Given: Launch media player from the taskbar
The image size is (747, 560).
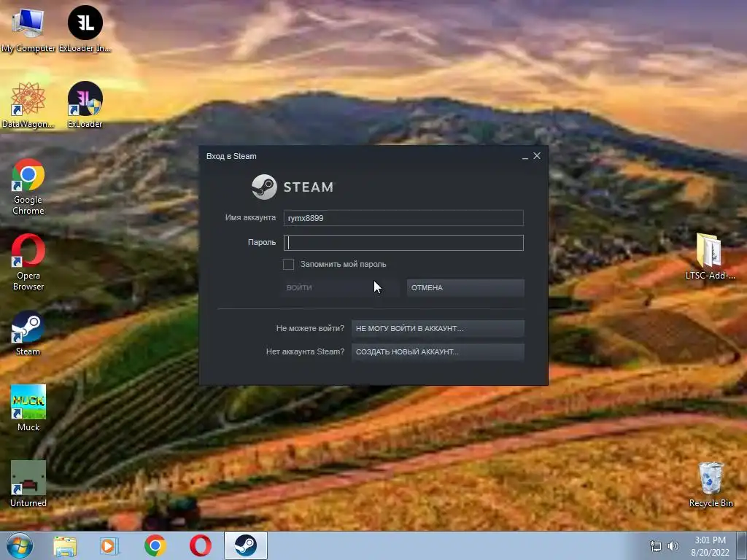Looking at the screenshot, I should pyautogui.click(x=109, y=546).
